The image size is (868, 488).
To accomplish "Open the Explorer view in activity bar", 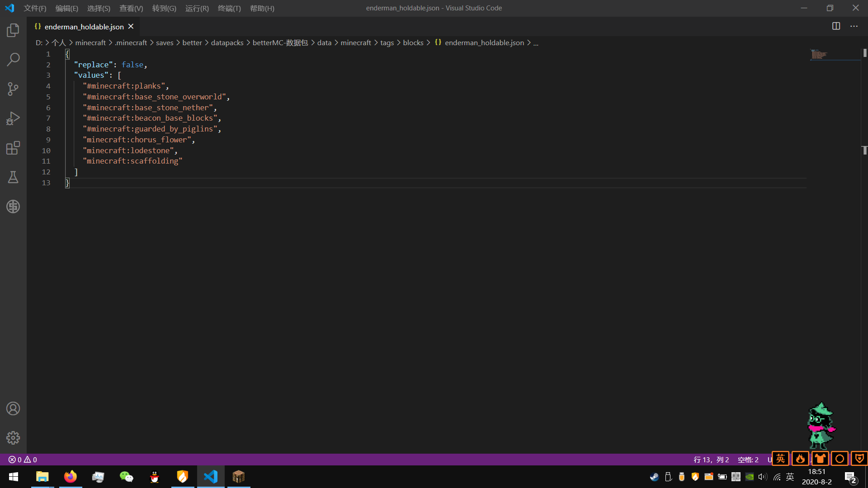I will (x=13, y=30).
